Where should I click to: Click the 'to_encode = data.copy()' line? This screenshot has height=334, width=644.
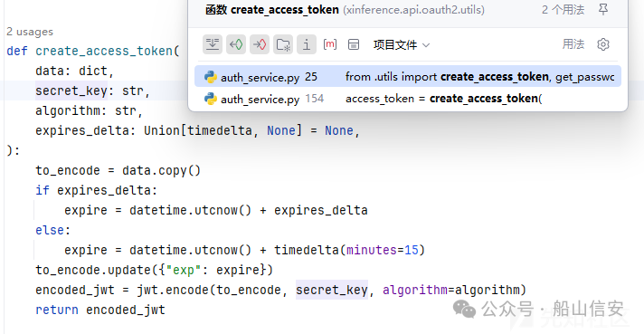click(118, 170)
